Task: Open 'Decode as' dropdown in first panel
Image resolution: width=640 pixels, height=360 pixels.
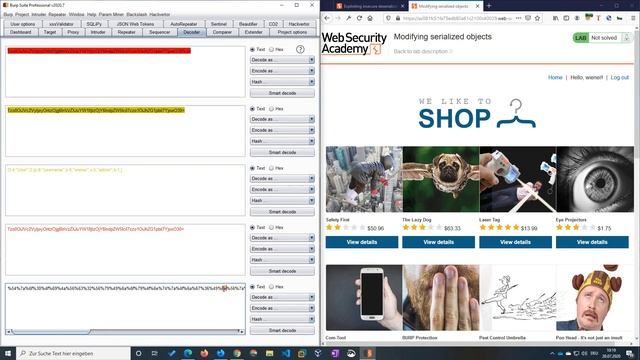Action: click(x=282, y=60)
